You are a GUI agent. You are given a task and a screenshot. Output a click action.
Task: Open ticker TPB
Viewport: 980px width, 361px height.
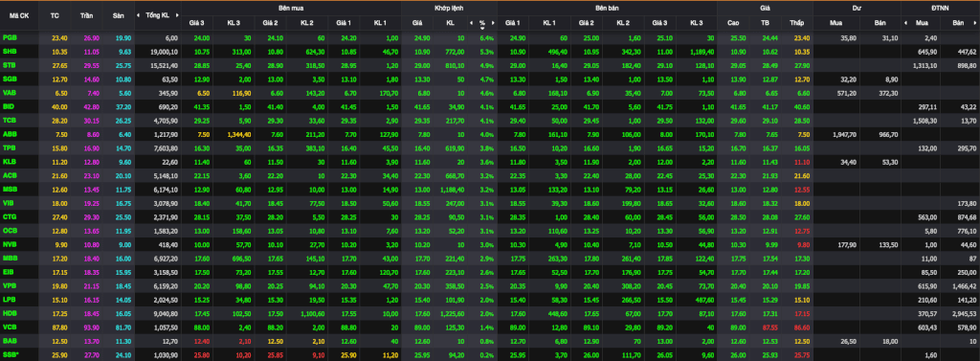[x=10, y=147]
